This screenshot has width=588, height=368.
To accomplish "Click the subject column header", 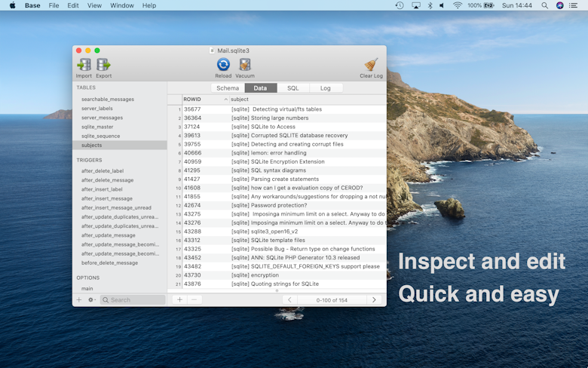I will point(308,99).
